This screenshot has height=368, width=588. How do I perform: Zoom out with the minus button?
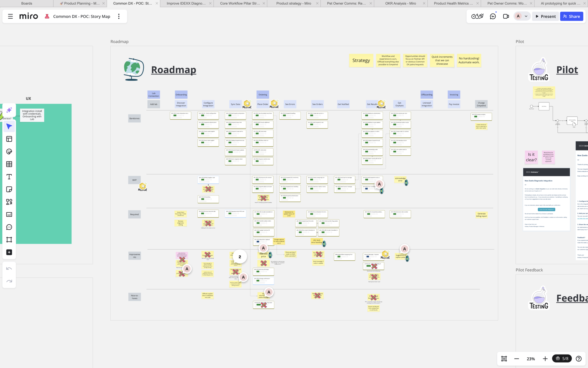[517, 359]
